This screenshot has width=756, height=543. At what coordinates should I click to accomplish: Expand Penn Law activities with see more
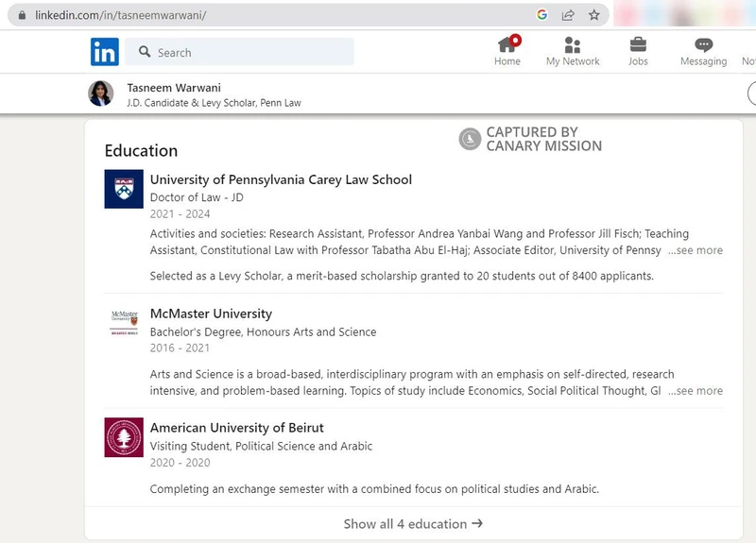(696, 250)
